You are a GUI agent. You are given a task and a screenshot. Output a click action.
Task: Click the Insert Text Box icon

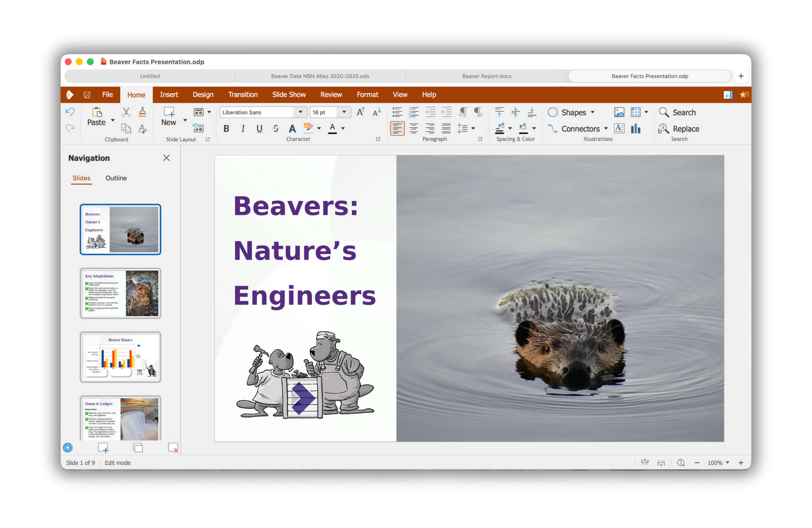pos(619,129)
